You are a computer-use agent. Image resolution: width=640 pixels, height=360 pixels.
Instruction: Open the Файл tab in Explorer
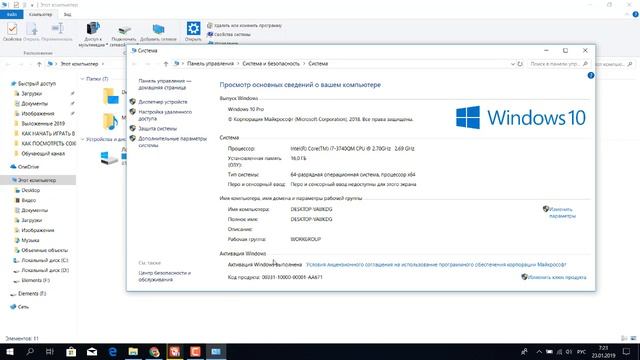pyautogui.click(x=11, y=14)
